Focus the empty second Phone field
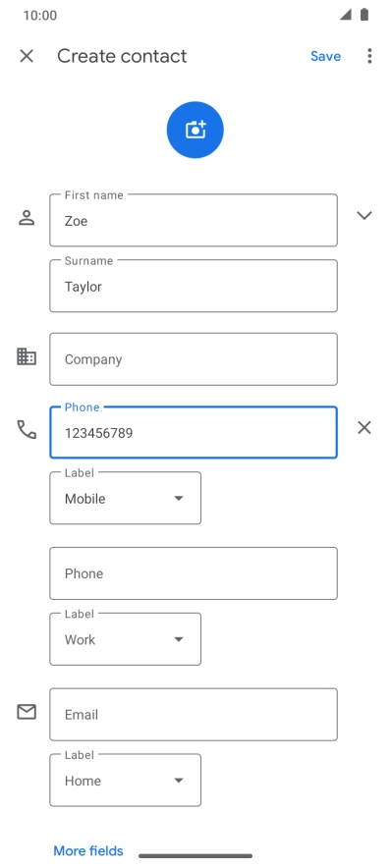The height and width of the screenshot is (868, 391). tap(194, 573)
